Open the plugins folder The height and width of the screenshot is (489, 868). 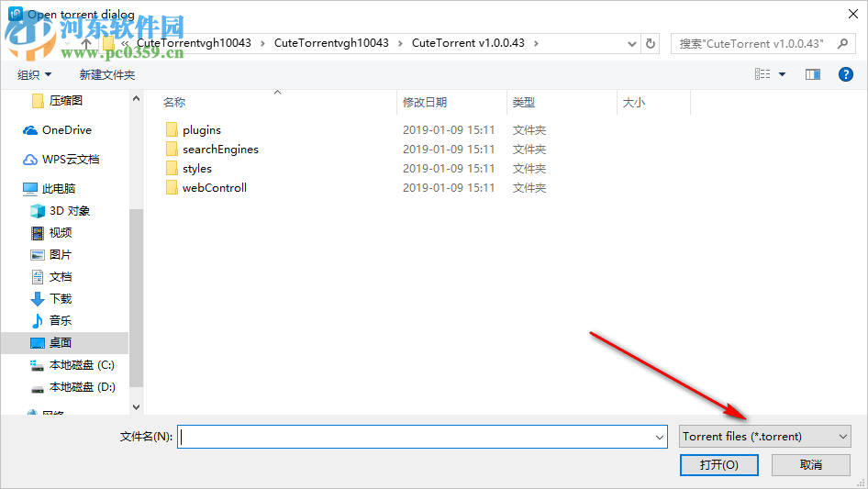tap(202, 130)
